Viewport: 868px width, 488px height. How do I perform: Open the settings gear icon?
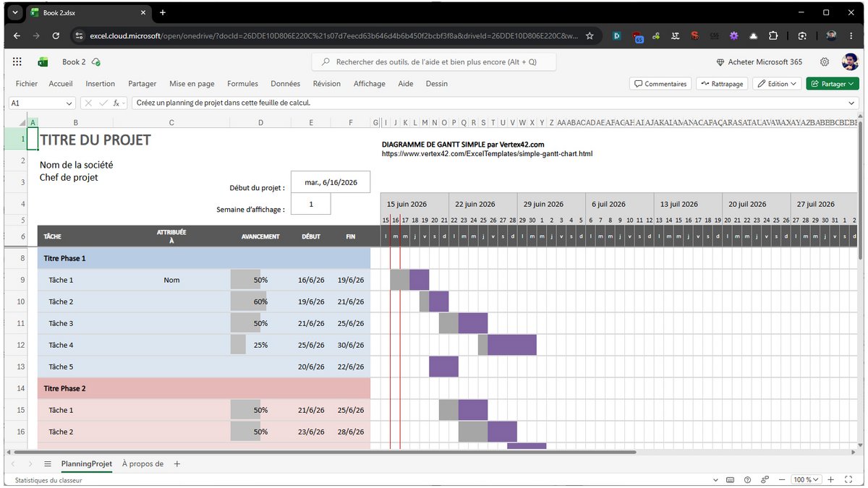click(x=825, y=62)
